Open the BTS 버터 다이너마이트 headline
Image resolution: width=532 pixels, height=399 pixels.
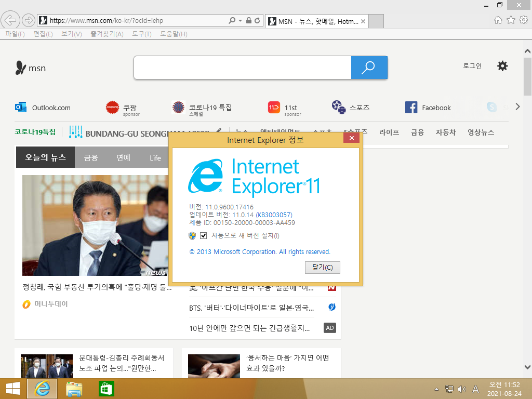[x=251, y=308]
